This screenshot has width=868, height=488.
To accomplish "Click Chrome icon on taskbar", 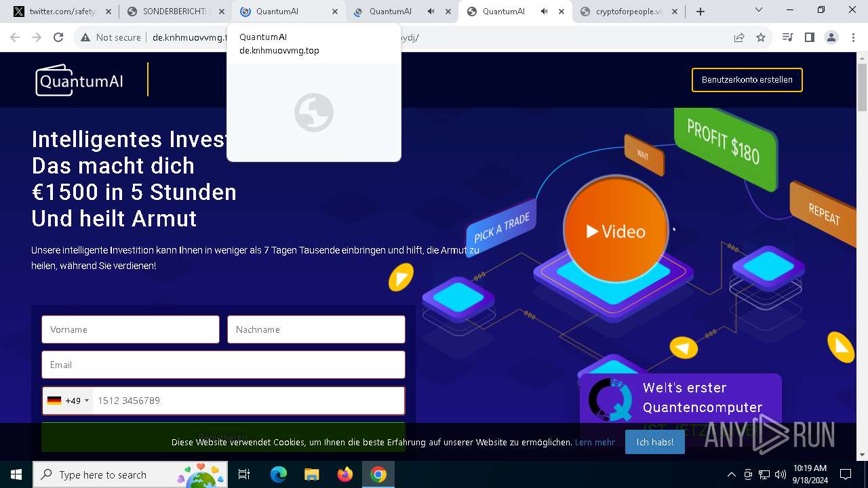I will [378, 474].
